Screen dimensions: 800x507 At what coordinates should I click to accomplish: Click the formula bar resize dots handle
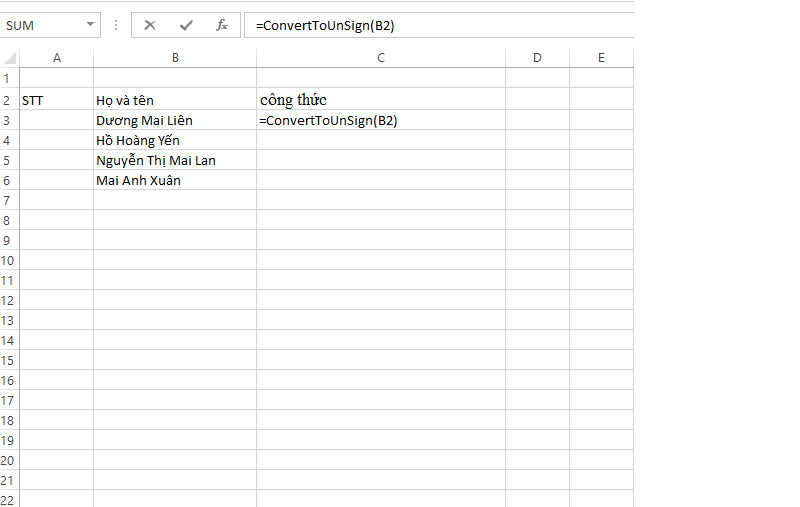tap(116, 26)
